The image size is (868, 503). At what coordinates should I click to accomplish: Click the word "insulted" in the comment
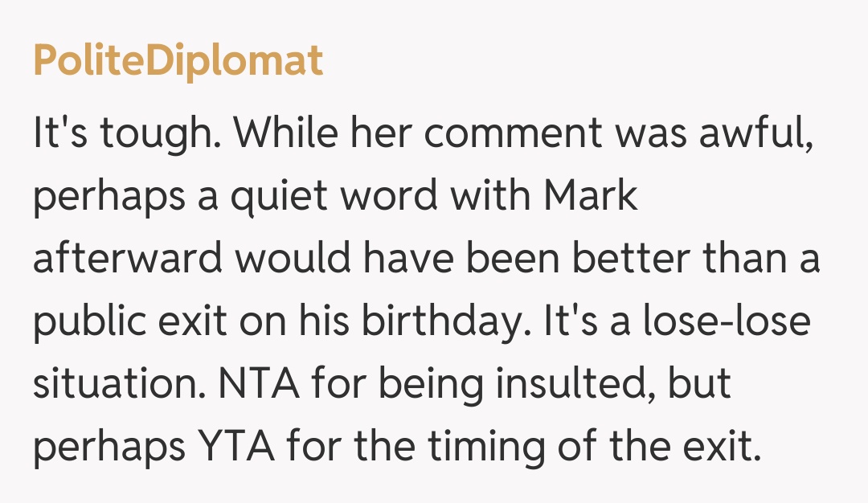tap(569, 384)
